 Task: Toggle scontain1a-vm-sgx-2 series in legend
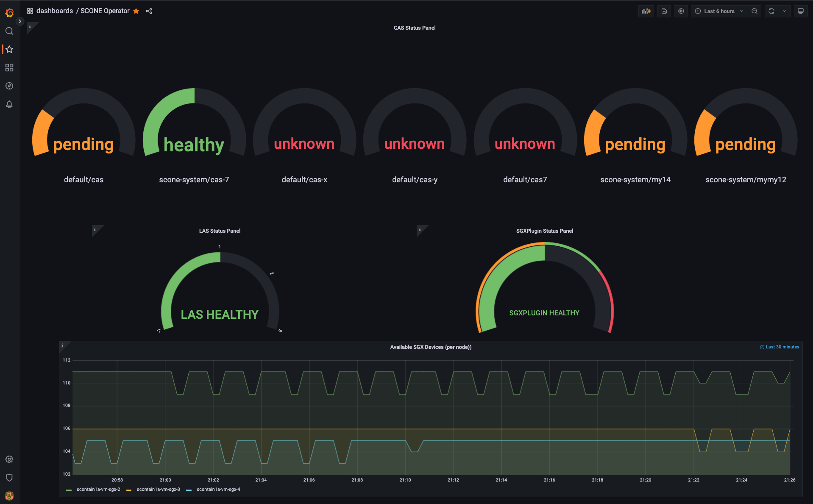click(x=98, y=489)
